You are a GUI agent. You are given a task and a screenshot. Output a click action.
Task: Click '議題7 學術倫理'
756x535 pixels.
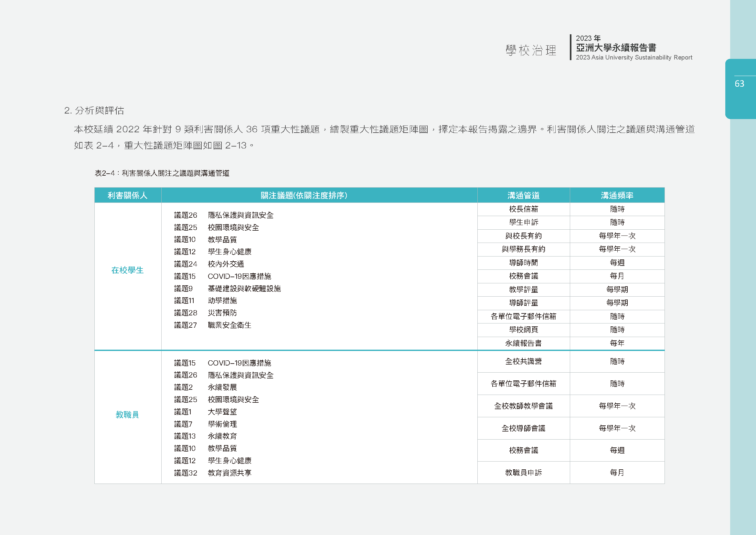pyautogui.click(x=206, y=424)
